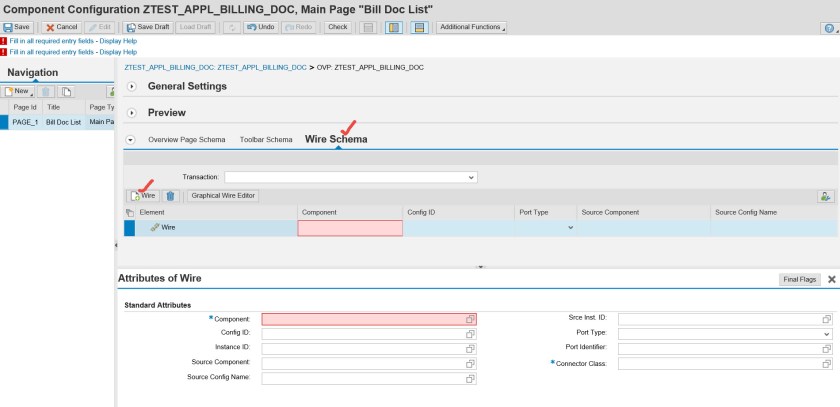Click Bill Doc List title cell
The width and height of the screenshot is (840, 407).
tap(63, 122)
